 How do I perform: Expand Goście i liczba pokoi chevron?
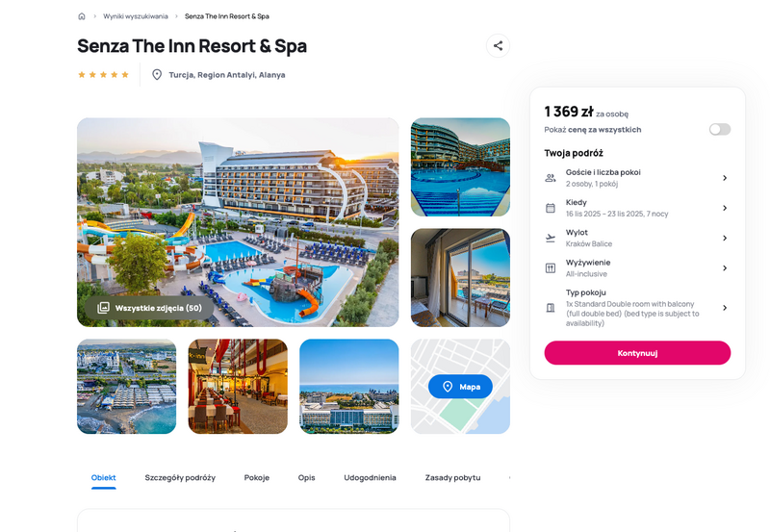725,178
